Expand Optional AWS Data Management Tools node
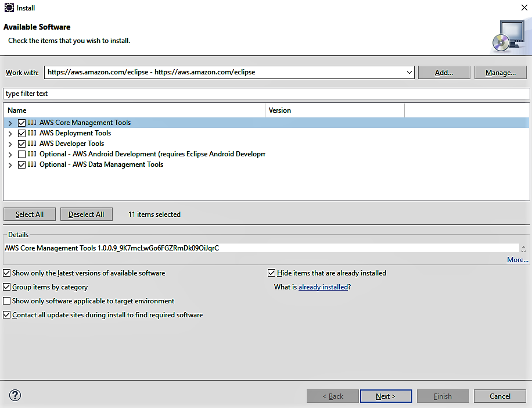 (x=10, y=165)
